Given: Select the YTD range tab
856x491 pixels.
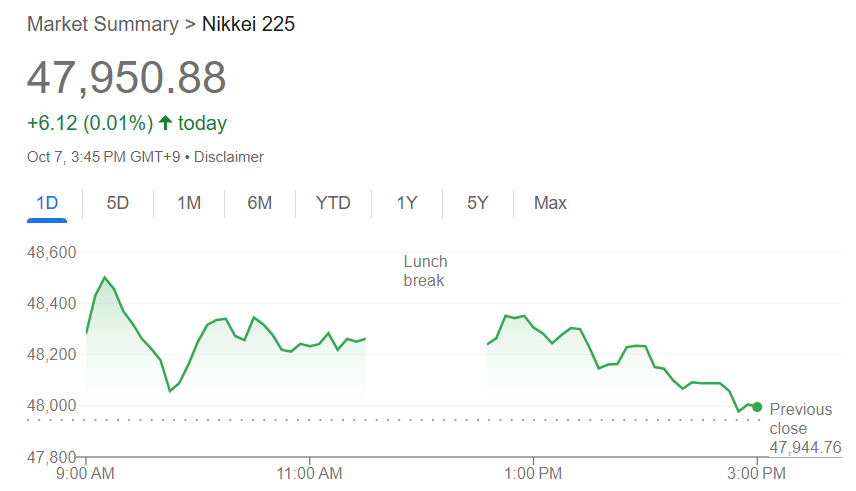Looking at the screenshot, I should 333,203.
